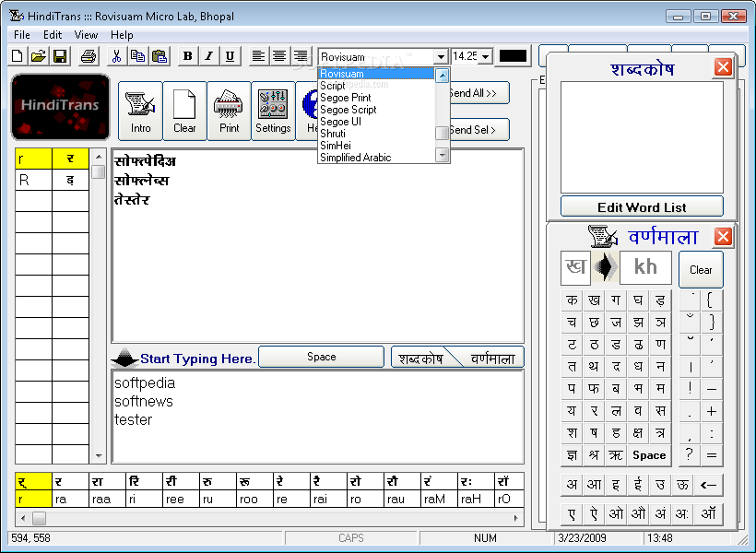This screenshot has width=756, height=553.
Task: Click the plus sign key
Action: tap(711, 411)
